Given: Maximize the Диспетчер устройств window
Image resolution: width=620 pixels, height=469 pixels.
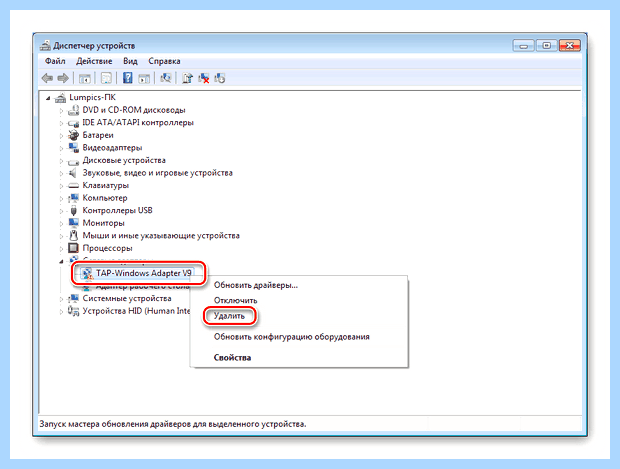Looking at the screenshot, I should tap(546, 46).
